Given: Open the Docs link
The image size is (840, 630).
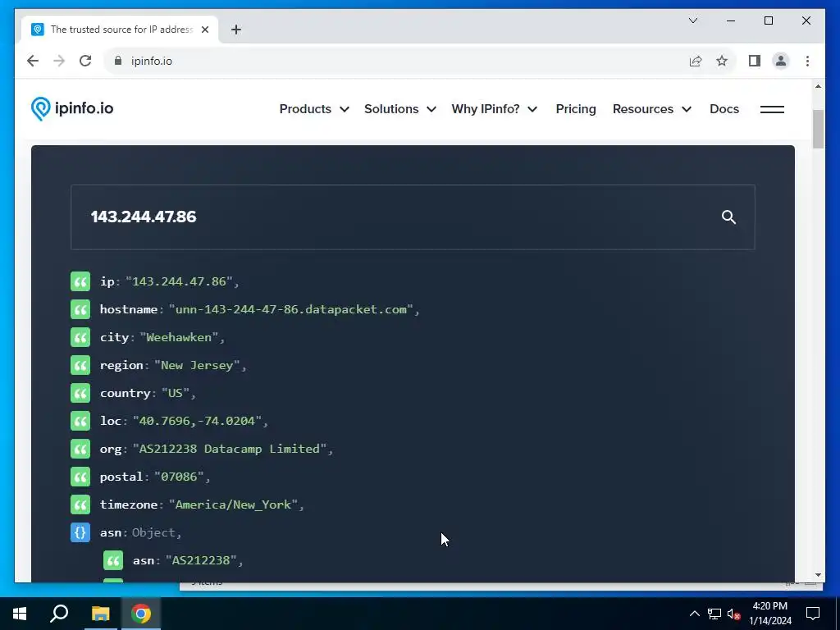Looking at the screenshot, I should click(x=724, y=109).
